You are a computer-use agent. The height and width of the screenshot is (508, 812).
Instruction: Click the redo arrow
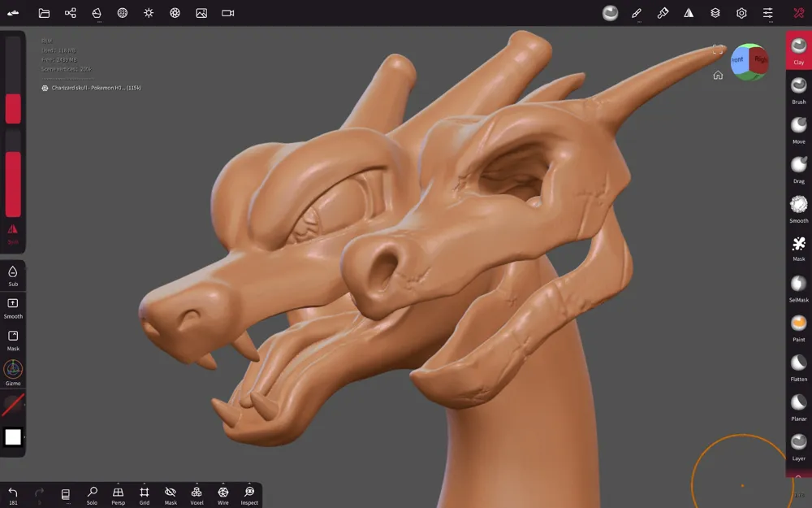[x=39, y=494]
